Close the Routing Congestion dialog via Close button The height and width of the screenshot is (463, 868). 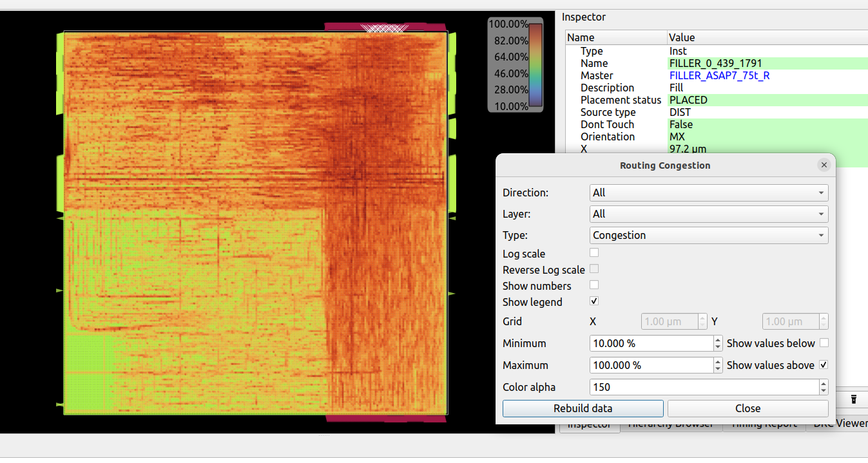tap(747, 408)
